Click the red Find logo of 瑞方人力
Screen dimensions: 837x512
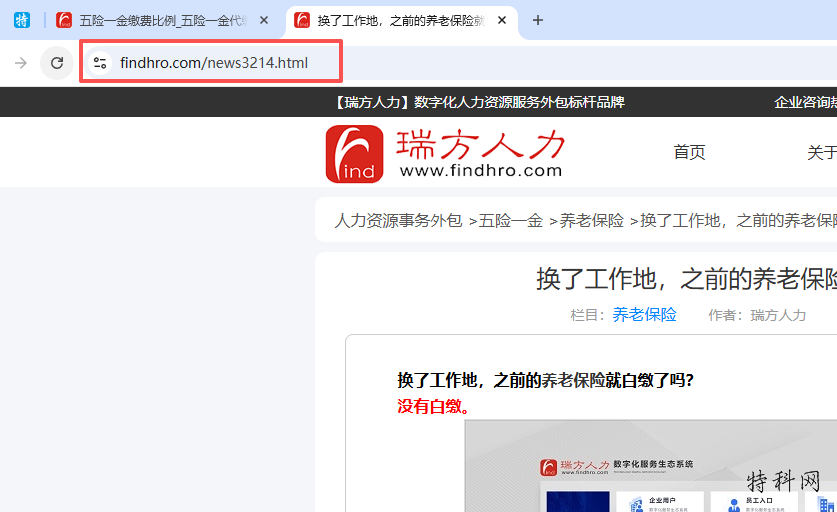pyautogui.click(x=354, y=154)
